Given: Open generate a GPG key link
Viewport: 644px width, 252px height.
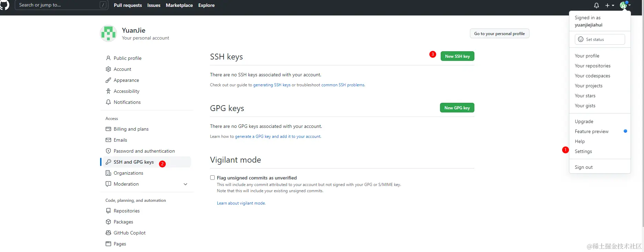Looking at the screenshot, I should click(x=278, y=136).
